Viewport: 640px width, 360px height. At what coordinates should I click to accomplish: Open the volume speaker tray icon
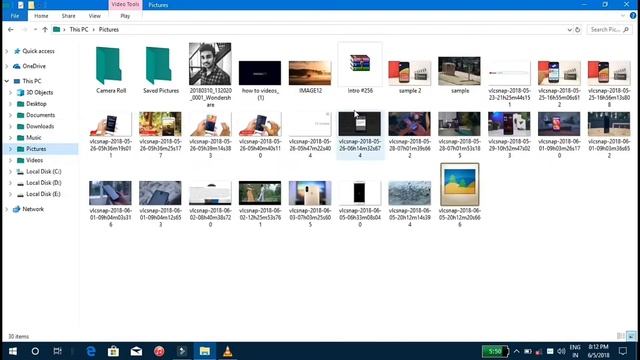click(561, 351)
